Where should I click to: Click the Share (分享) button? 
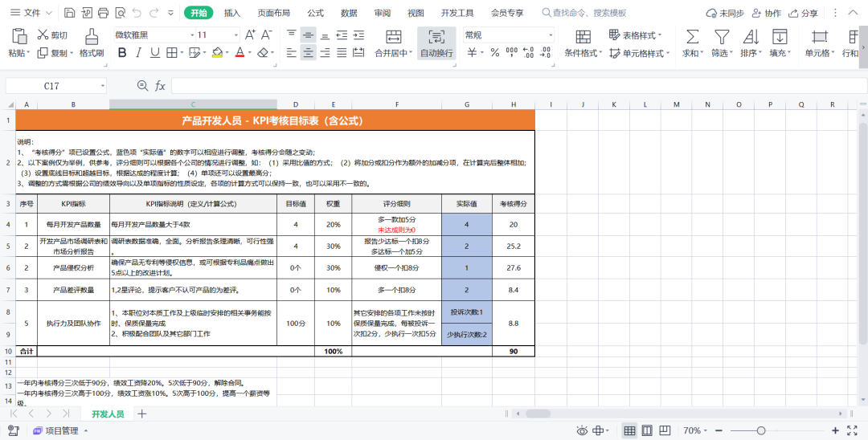803,13
